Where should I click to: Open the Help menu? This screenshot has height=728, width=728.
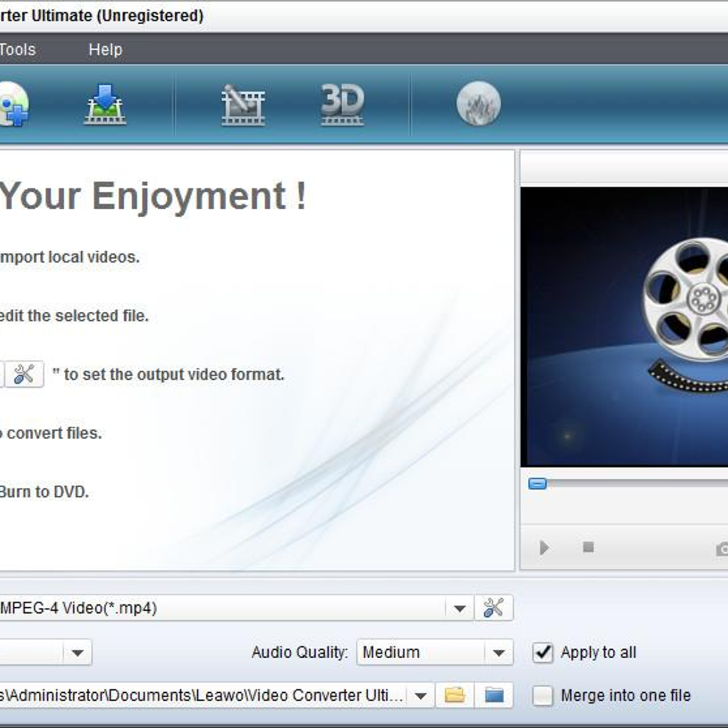pyautogui.click(x=105, y=49)
